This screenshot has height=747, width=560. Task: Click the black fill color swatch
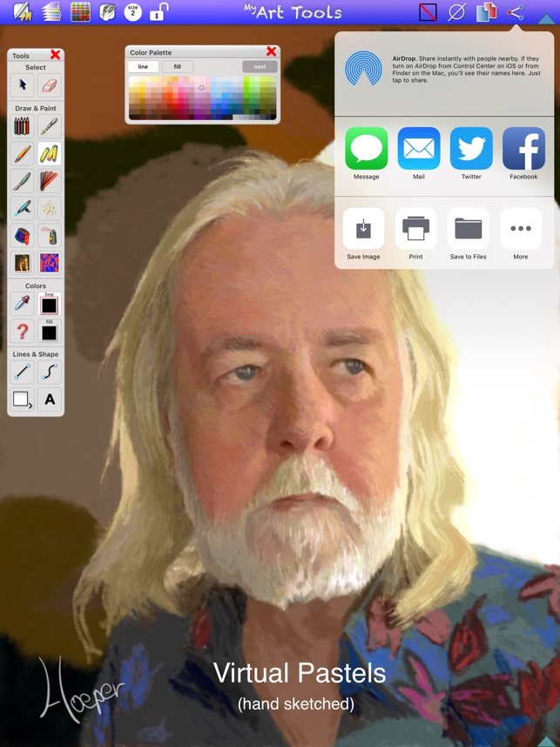(49, 333)
